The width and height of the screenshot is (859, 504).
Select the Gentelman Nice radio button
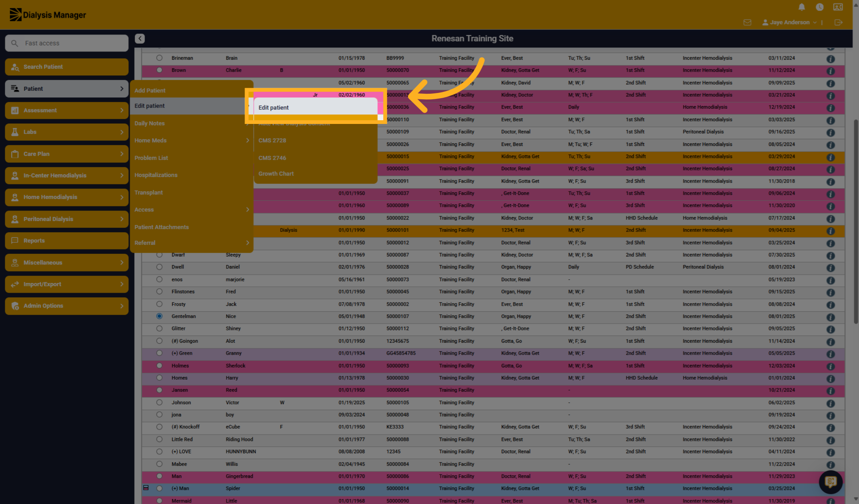159,316
